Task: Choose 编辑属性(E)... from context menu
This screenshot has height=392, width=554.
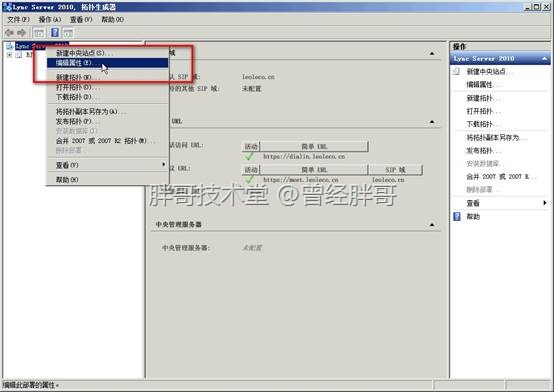Action: pyautogui.click(x=107, y=63)
